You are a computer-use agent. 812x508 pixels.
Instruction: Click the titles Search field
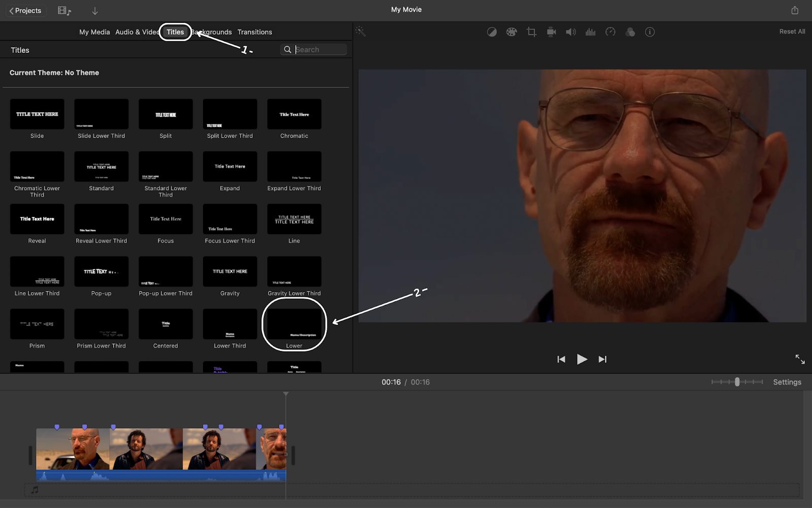(x=314, y=49)
